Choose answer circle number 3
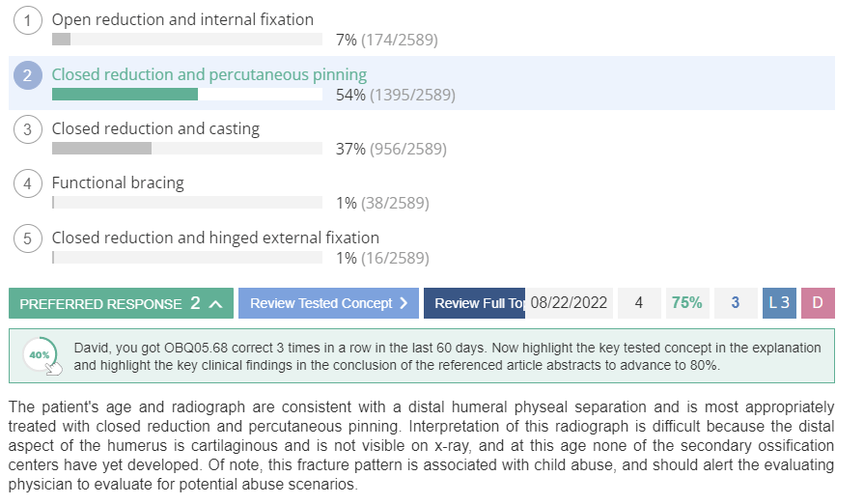This screenshot has height=504, width=864. 28,129
